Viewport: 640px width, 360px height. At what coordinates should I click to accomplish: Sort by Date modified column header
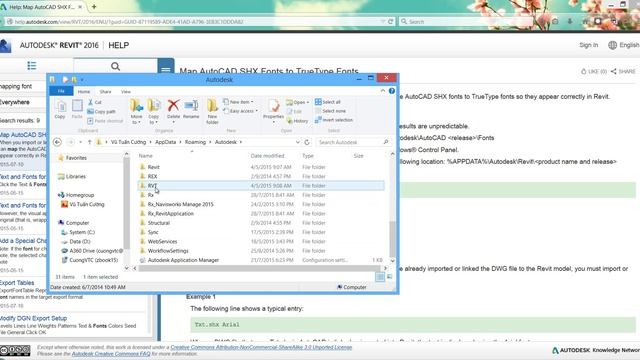tap(267, 156)
